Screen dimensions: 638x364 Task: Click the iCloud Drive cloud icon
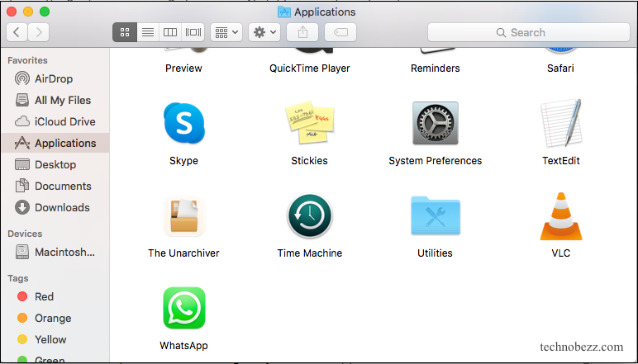[x=22, y=121]
